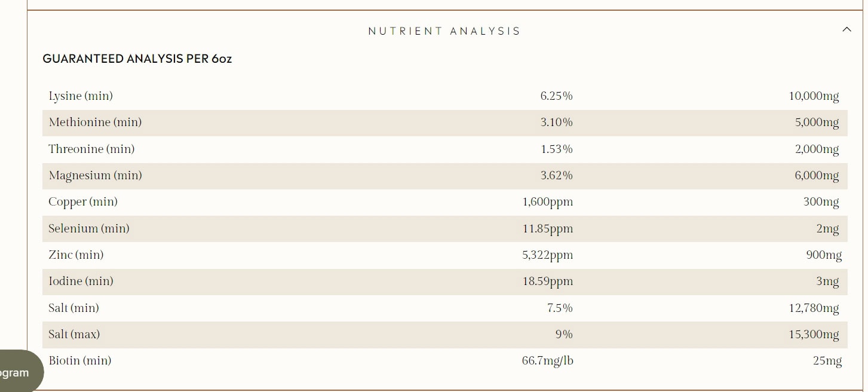Click the Guaranteed Analysis Per 6oz title
This screenshot has width=868, height=392.
[137, 59]
